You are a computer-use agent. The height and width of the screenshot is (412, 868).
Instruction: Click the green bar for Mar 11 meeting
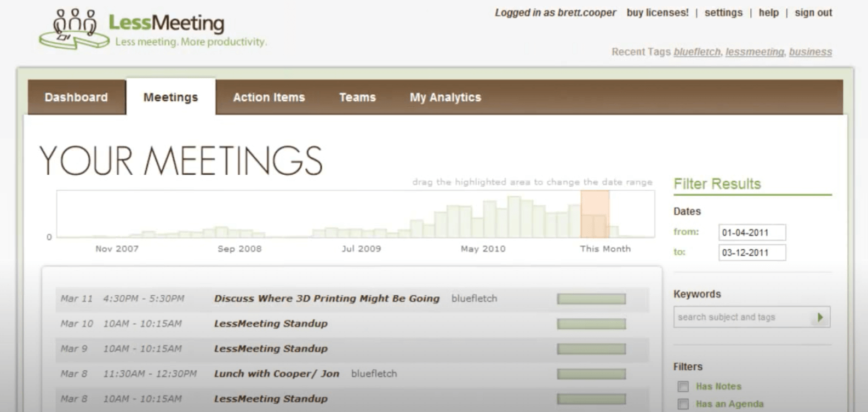[x=591, y=299]
